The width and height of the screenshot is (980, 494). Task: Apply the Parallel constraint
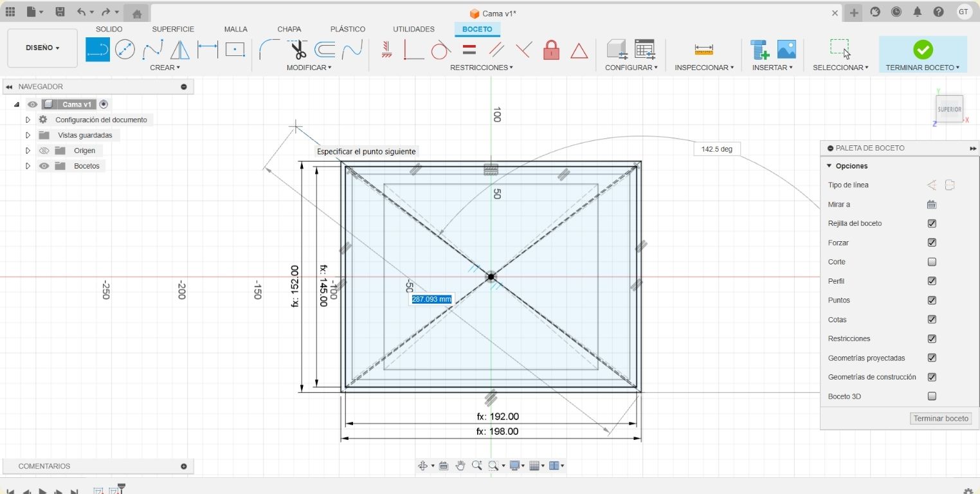click(496, 50)
